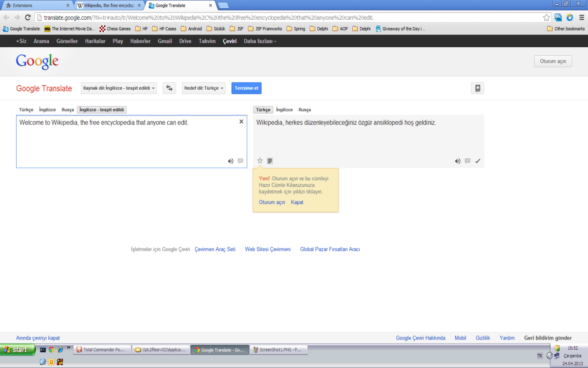
Task: Open the Chrome settings wrench/gear icon
Action: pyautogui.click(x=570, y=17)
